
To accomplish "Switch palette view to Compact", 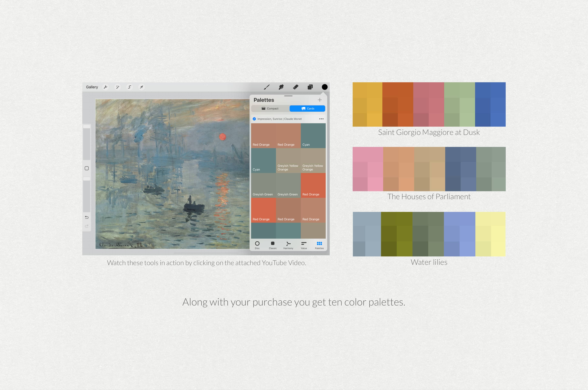I will [270, 108].
